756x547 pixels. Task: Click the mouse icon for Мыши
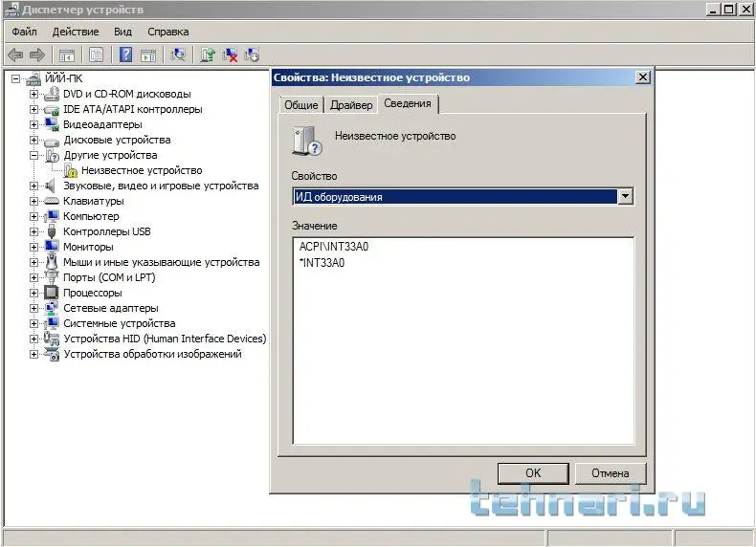[52, 262]
